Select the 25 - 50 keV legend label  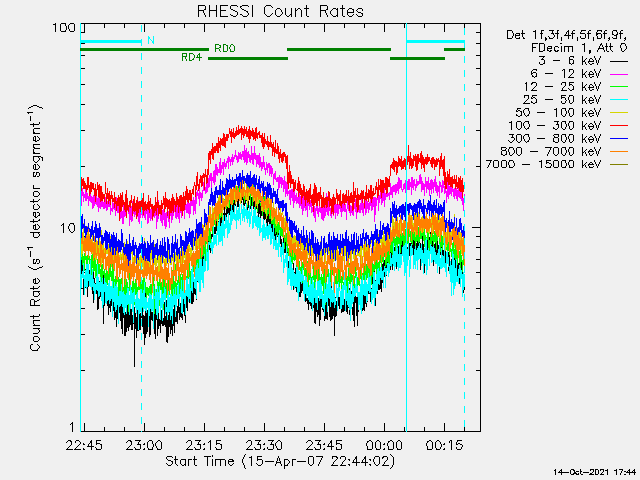(562, 100)
